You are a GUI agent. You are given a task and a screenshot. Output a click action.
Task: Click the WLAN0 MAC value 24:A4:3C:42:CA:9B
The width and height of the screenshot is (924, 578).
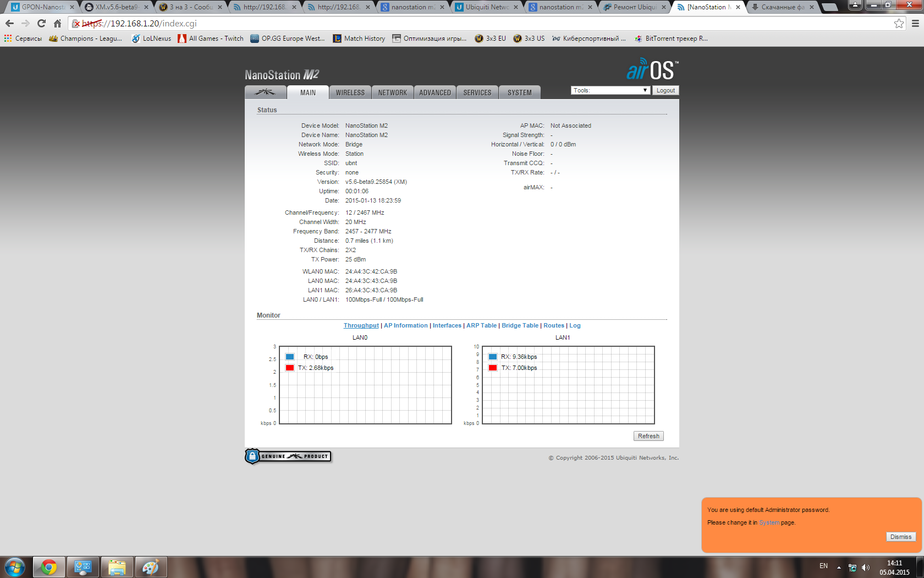click(x=371, y=271)
